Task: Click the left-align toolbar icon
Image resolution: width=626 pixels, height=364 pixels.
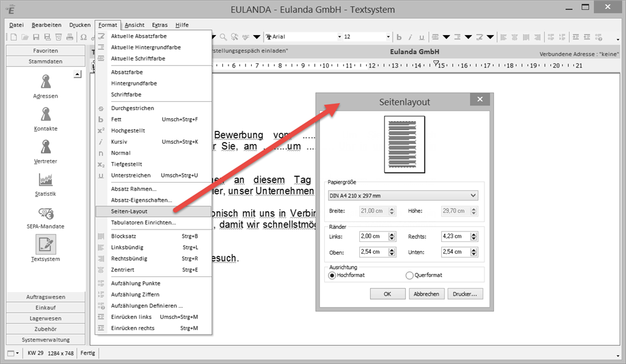Action: point(503,37)
